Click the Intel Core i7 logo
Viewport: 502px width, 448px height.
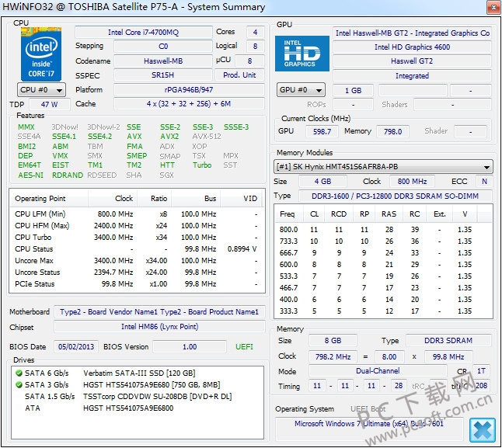coord(41,54)
